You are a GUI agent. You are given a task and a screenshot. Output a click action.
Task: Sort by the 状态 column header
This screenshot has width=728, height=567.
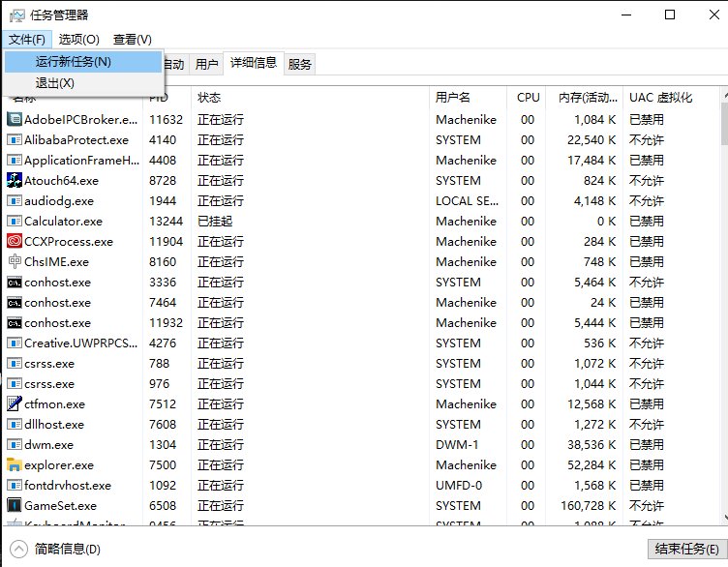click(x=310, y=98)
